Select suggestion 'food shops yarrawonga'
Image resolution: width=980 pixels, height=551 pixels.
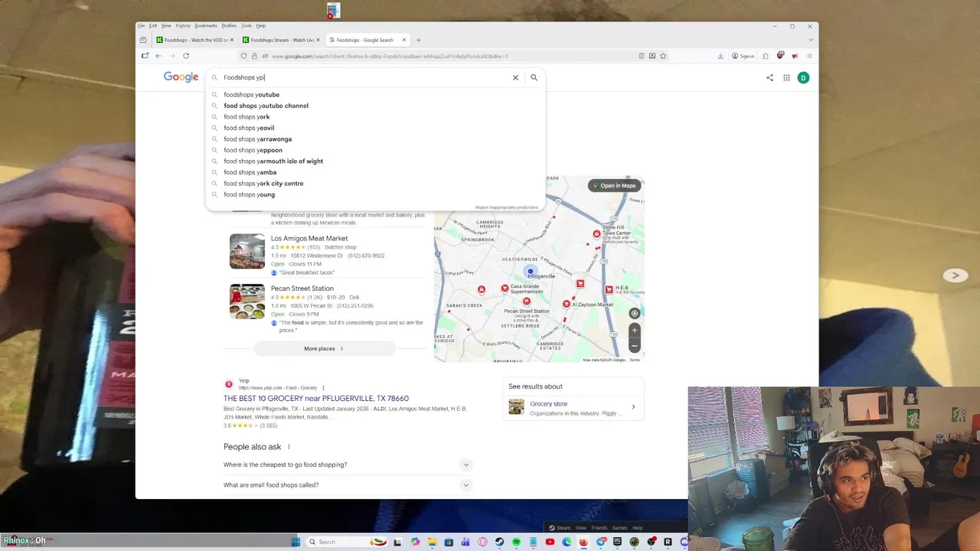coord(375,139)
